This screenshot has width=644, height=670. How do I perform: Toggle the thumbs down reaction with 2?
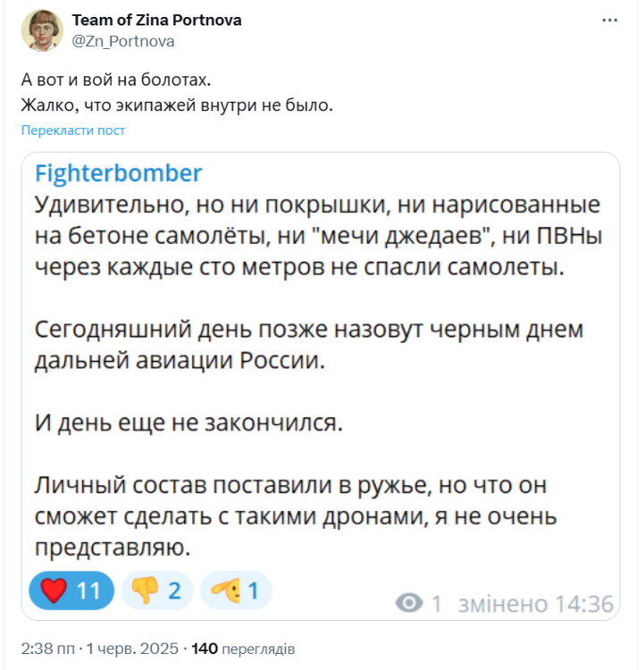coord(157,590)
